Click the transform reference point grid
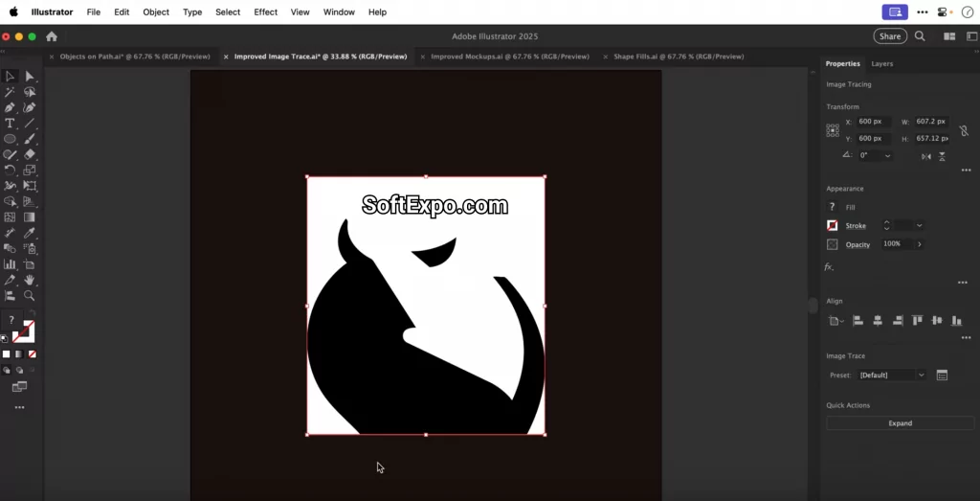 coord(833,130)
